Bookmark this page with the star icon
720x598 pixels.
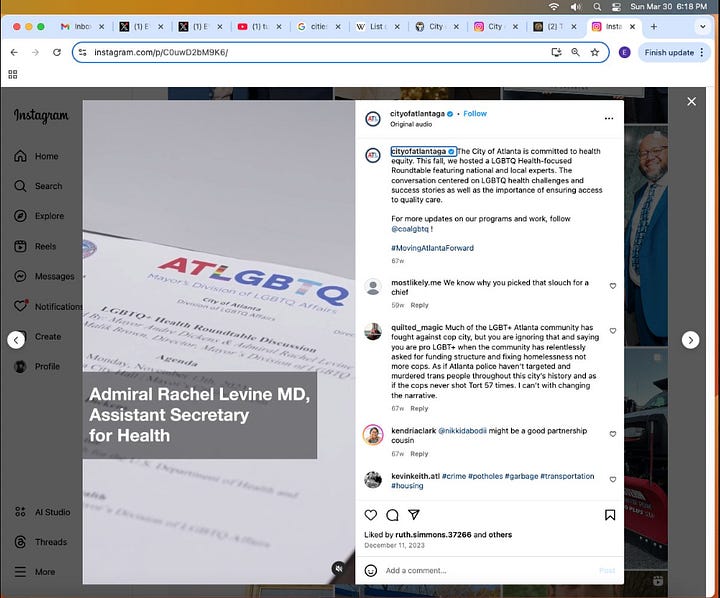click(x=595, y=52)
